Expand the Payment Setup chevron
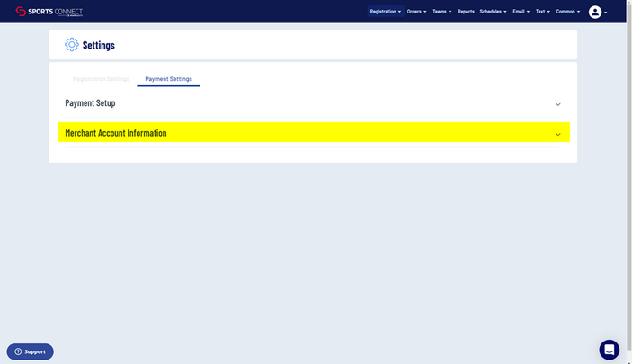 (x=557, y=104)
